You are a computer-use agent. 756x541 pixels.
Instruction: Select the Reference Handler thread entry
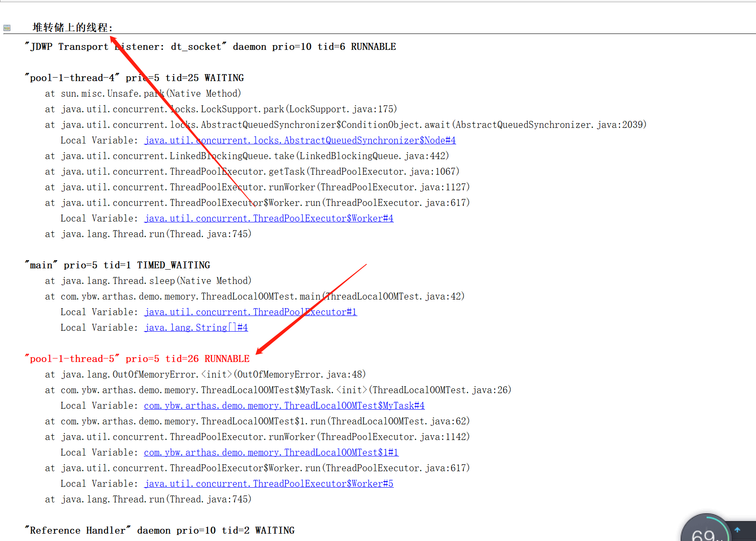[159, 530]
